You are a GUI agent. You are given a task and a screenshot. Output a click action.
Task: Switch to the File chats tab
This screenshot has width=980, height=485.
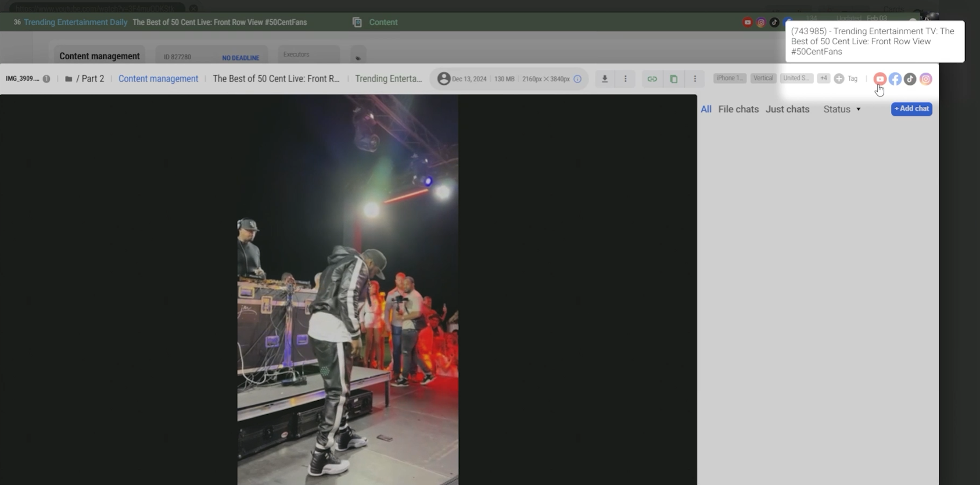tap(738, 109)
